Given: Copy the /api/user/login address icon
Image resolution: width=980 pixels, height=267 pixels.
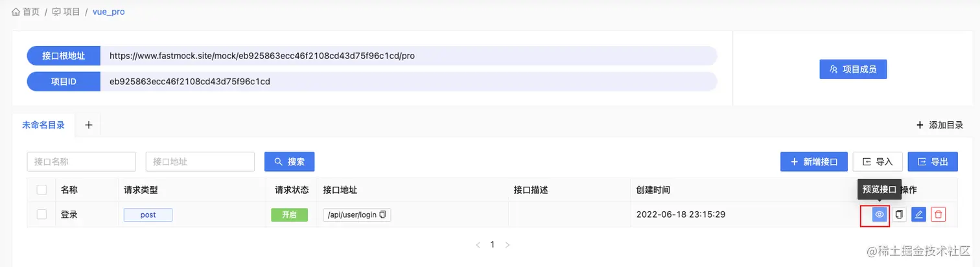Looking at the screenshot, I should (x=382, y=215).
